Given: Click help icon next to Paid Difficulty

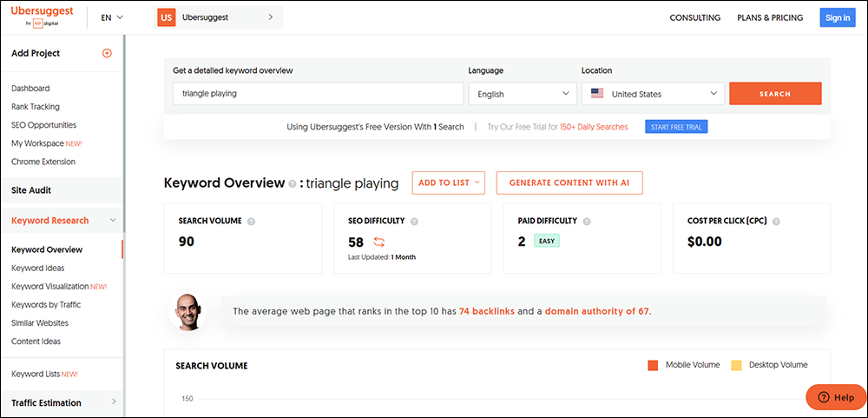Looking at the screenshot, I should pyautogui.click(x=587, y=222).
